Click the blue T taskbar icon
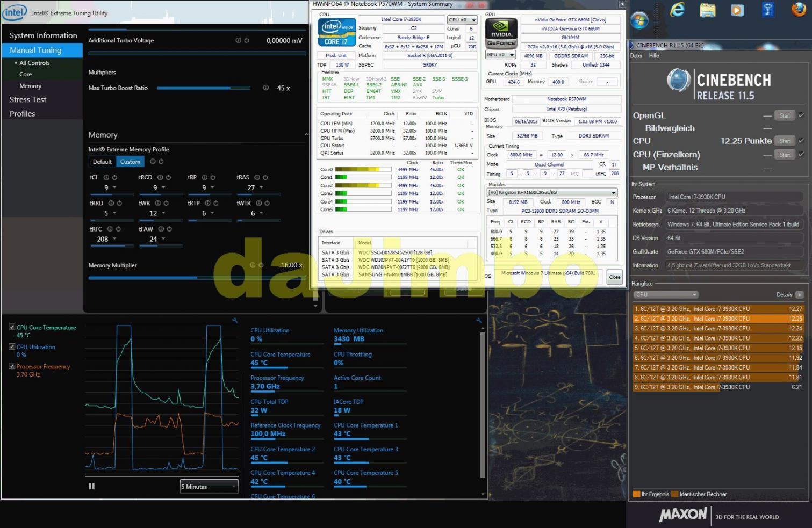The image size is (812, 528). click(x=768, y=10)
